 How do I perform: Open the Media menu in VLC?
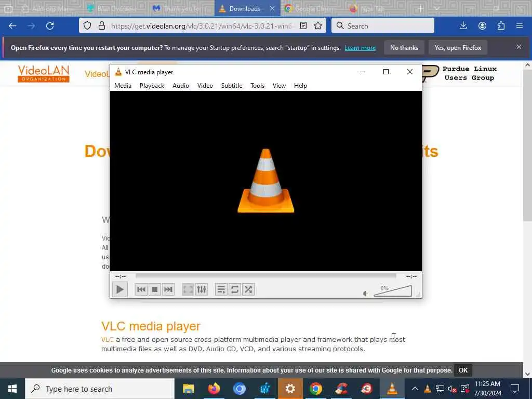[x=123, y=86]
